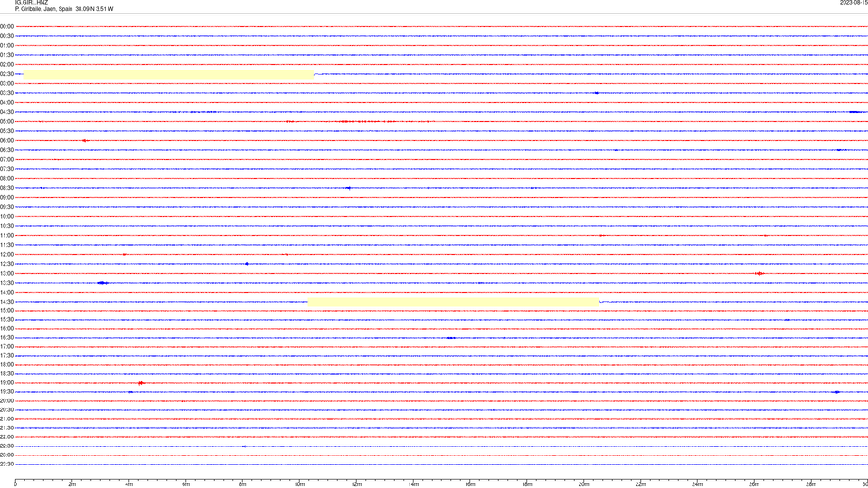Viewport: 868px width, 488px height.
Task: Click the 08:30 time label
Action: pos(7,188)
